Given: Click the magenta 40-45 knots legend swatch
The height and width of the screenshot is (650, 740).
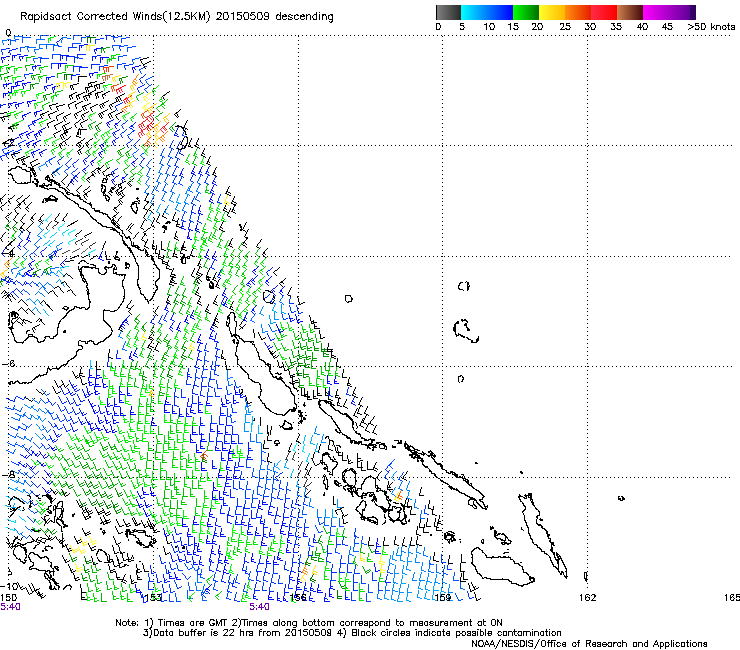Looking at the screenshot, I should point(656,12).
